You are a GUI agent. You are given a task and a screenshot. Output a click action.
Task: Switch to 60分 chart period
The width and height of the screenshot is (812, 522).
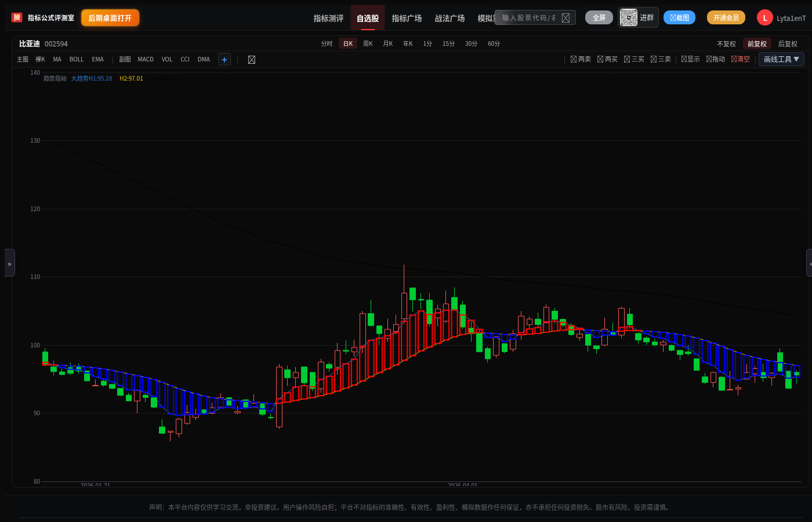click(494, 43)
